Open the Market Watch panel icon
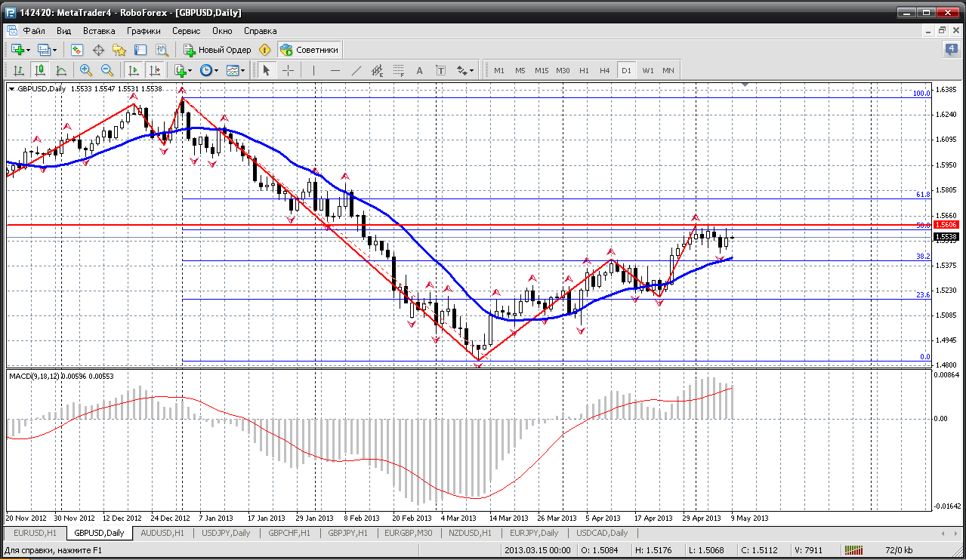This screenshot has width=966, height=560. pos(76,50)
